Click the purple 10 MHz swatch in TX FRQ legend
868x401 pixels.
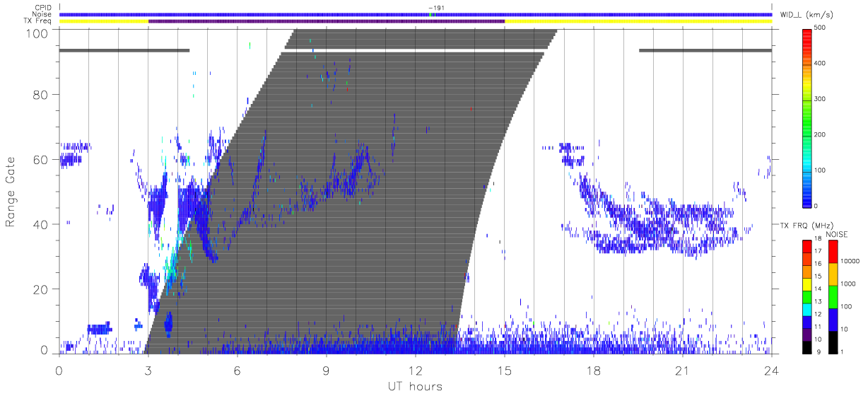point(807,334)
